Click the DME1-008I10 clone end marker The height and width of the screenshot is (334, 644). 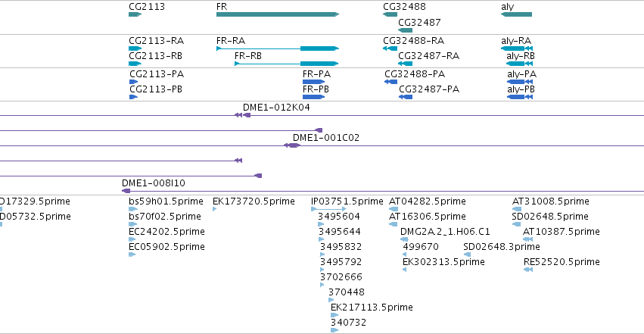point(126,191)
